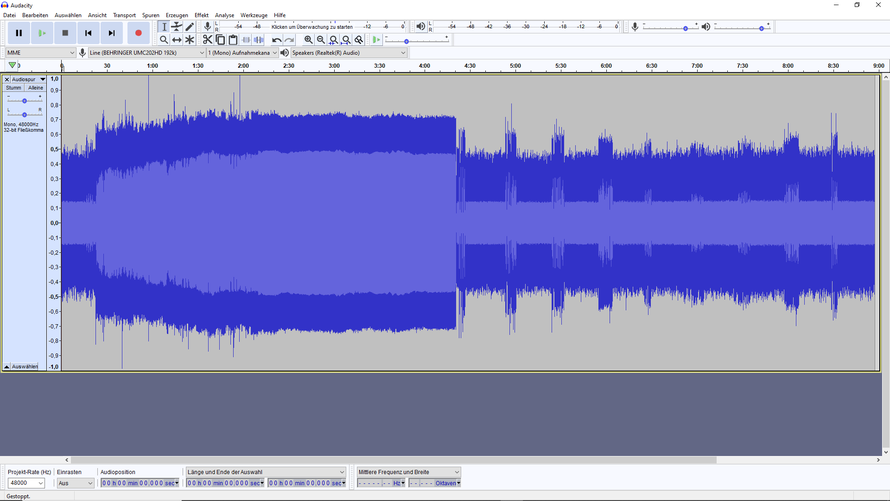Pause playback with the Pause button
The height and width of the screenshot is (501, 890).
(x=19, y=33)
